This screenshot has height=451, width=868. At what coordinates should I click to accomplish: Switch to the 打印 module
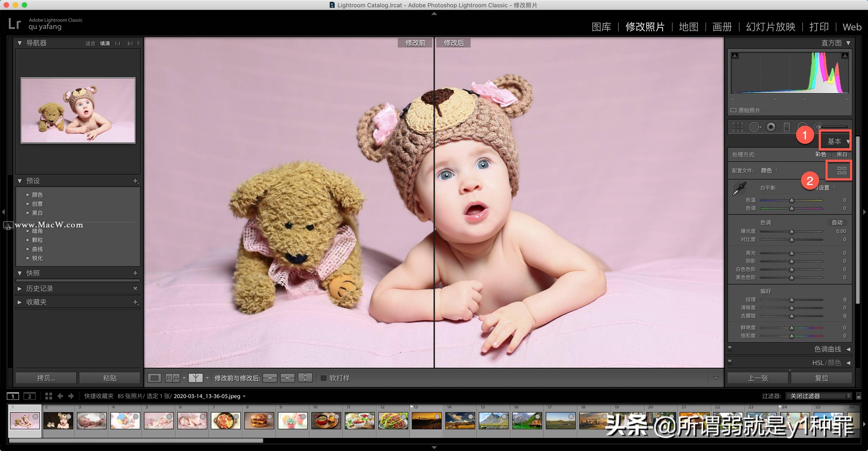pos(819,27)
